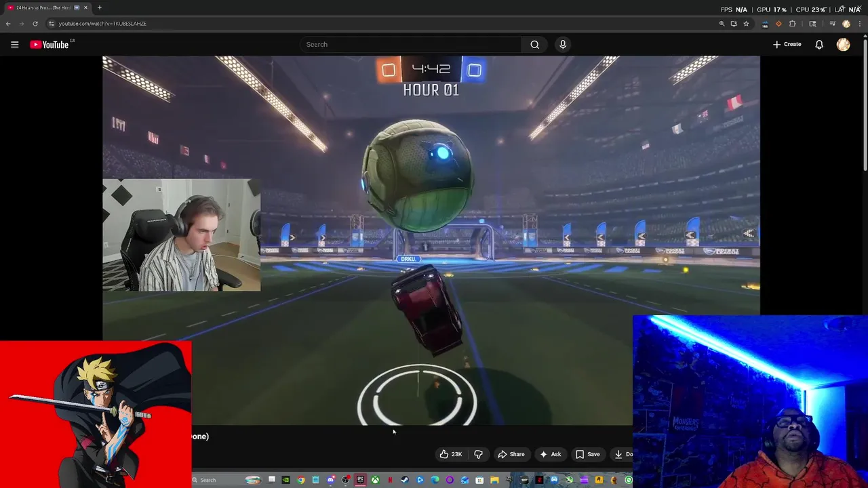Click the install app icon in address bar

pyautogui.click(x=734, y=24)
